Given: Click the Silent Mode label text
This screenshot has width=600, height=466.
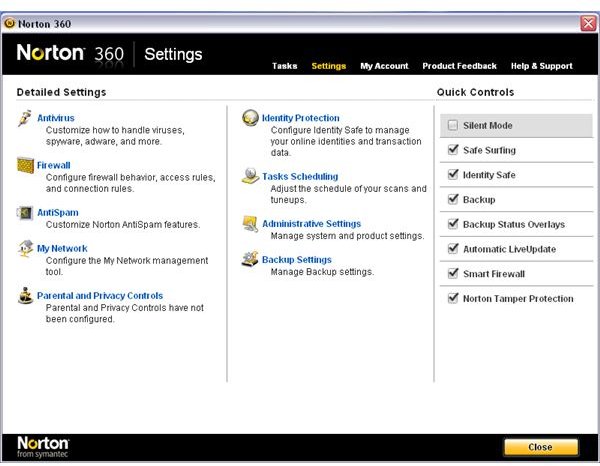Looking at the screenshot, I should click(488, 125).
